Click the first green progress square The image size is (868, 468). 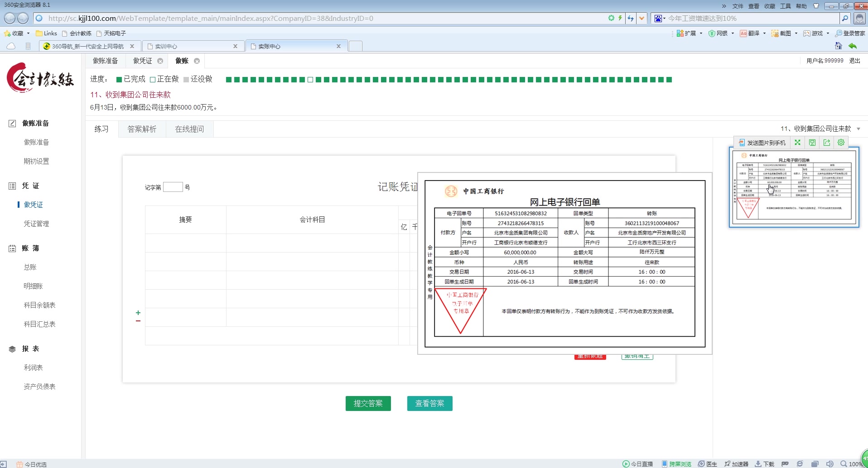coord(229,80)
